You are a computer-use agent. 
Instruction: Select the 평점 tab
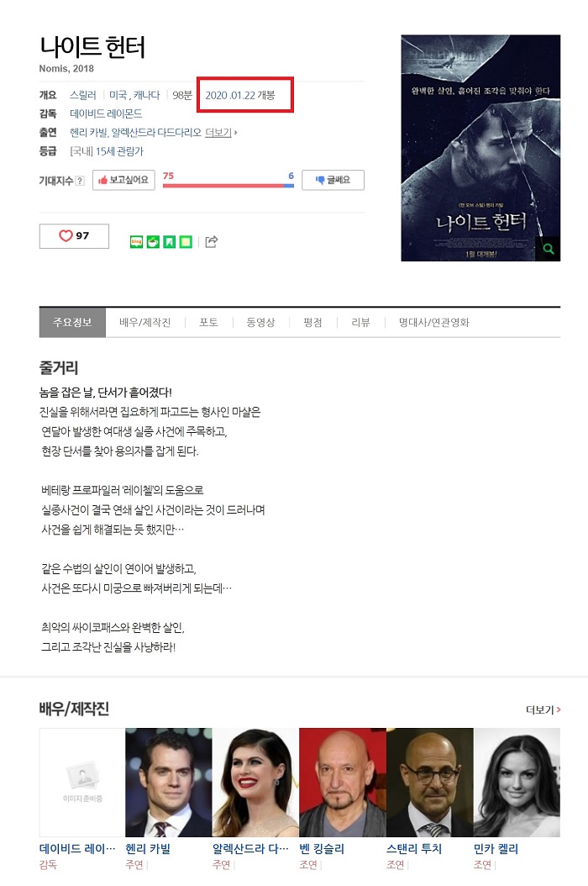[x=312, y=323]
